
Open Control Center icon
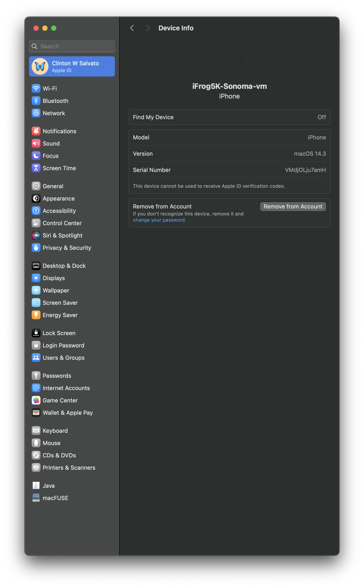[x=36, y=223]
